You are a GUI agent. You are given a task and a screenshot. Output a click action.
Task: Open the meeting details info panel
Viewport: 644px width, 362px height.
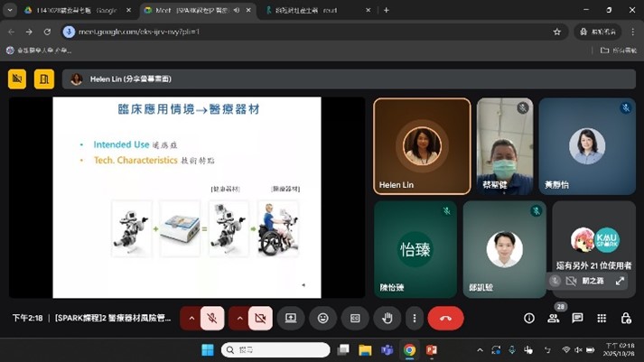click(x=529, y=318)
